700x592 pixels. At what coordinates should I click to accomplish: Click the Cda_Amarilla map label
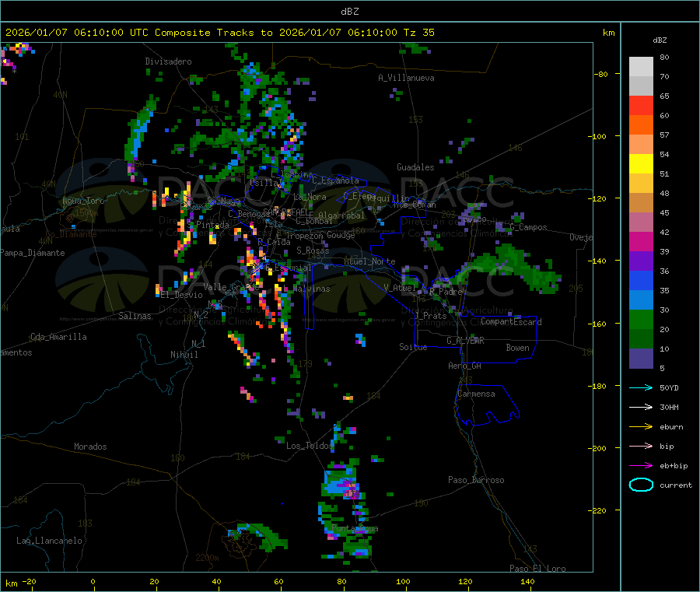tap(58, 337)
